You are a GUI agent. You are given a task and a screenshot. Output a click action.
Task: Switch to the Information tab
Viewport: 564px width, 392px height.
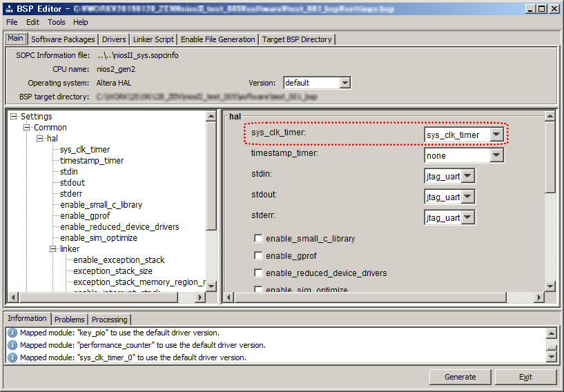click(28, 318)
